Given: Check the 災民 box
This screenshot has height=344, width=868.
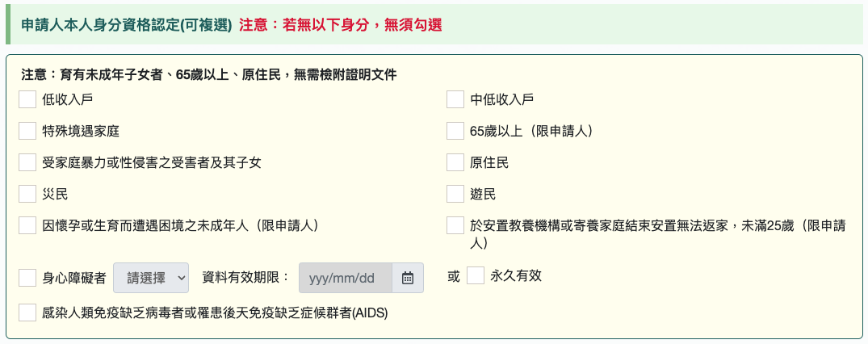Looking at the screenshot, I should 27,195.
